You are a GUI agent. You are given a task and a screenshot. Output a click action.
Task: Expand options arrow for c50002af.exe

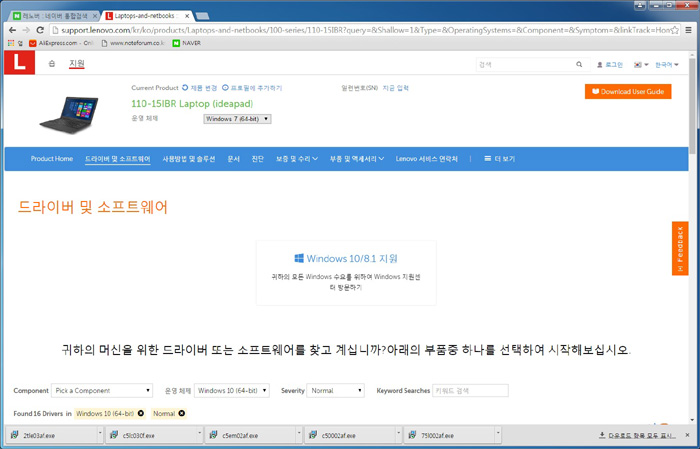coord(399,434)
